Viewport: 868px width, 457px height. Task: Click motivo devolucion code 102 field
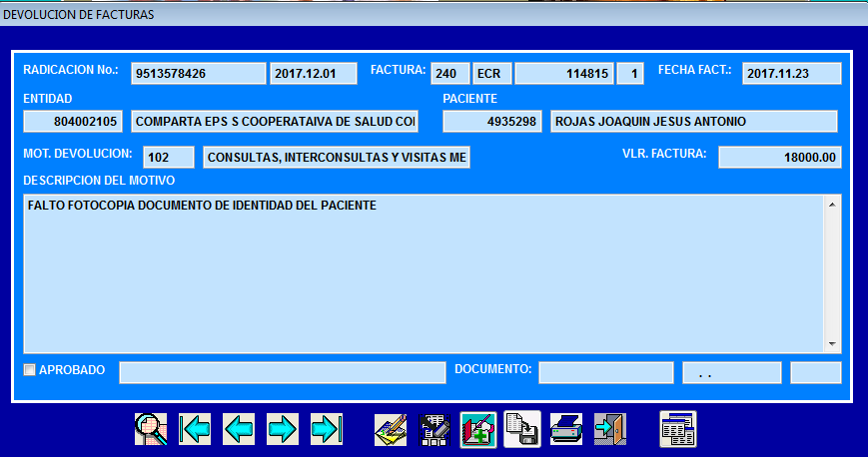(169, 157)
